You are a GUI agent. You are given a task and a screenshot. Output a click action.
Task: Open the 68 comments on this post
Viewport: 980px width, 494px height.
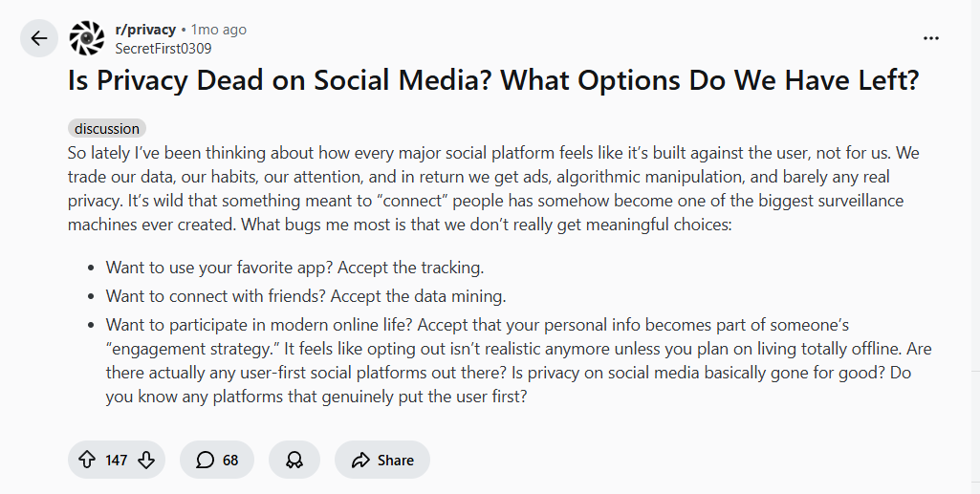point(218,460)
